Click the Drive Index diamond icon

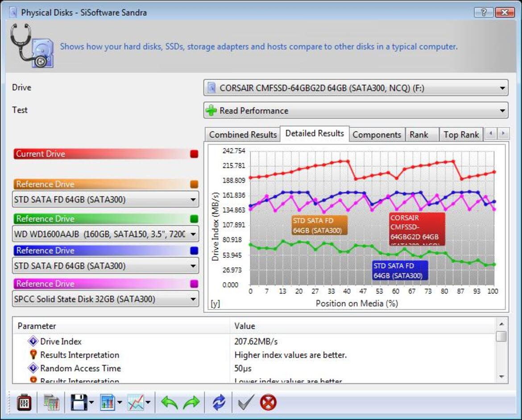(x=33, y=341)
